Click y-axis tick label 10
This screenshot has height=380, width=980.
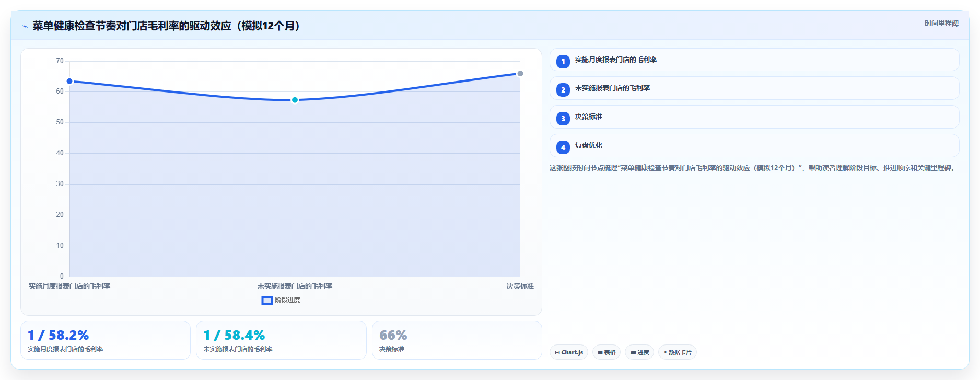pyautogui.click(x=60, y=246)
